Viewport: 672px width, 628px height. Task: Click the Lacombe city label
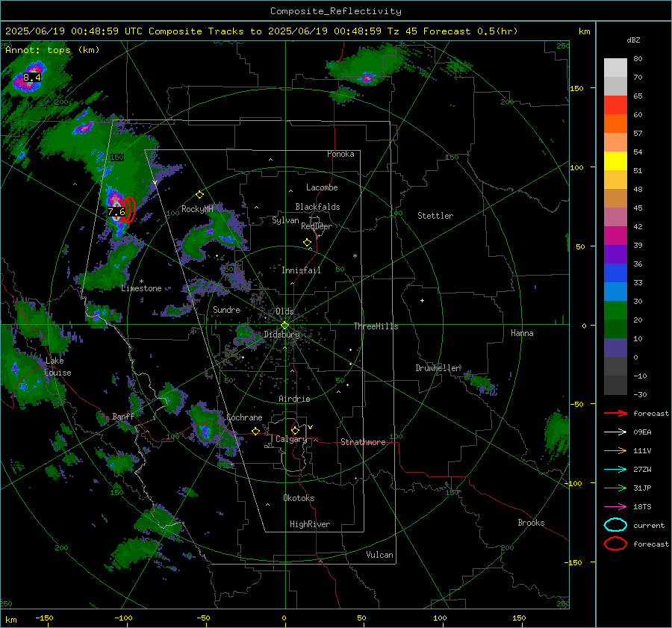[322, 187]
